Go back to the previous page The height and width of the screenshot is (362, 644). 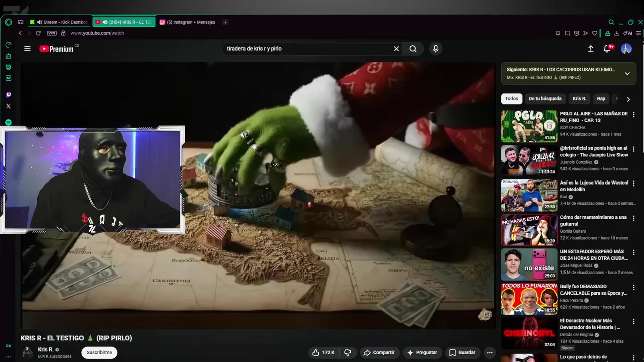[20, 33]
